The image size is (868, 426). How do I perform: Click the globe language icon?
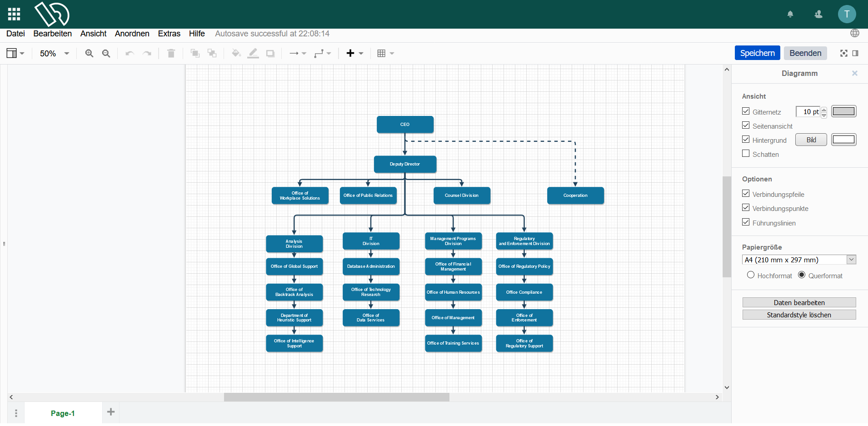(x=855, y=33)
